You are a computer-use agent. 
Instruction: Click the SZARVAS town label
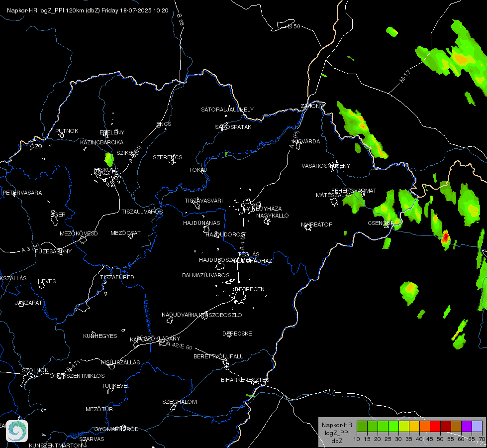[92, 439]
